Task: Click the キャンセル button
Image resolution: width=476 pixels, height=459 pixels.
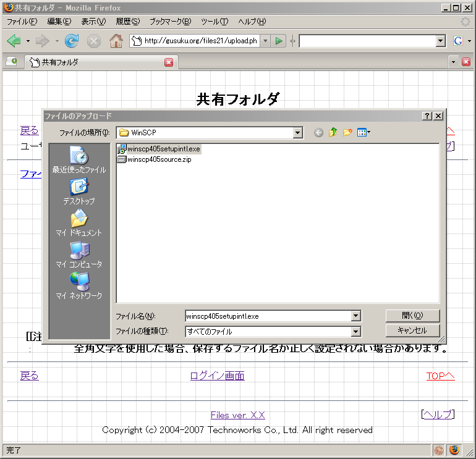Action: pyautogui.click(x=412, y=331)
